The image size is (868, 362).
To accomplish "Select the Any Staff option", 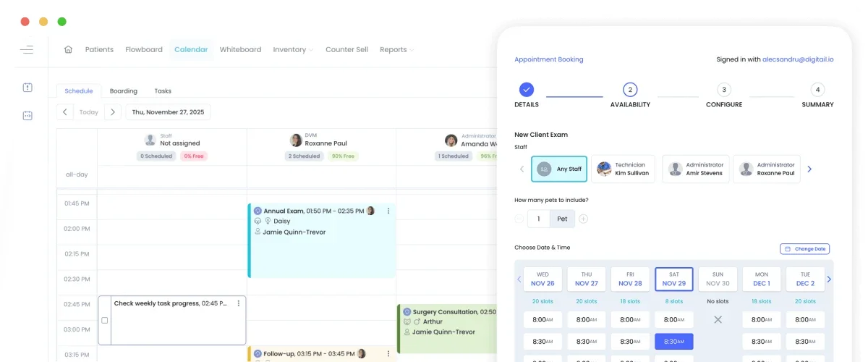I will pos(559,169).
